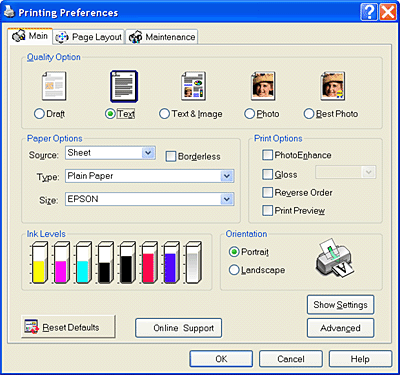This screenshot has height=375, width=400.
Task: Click the Help button at bottom
Action: [360, 359]
